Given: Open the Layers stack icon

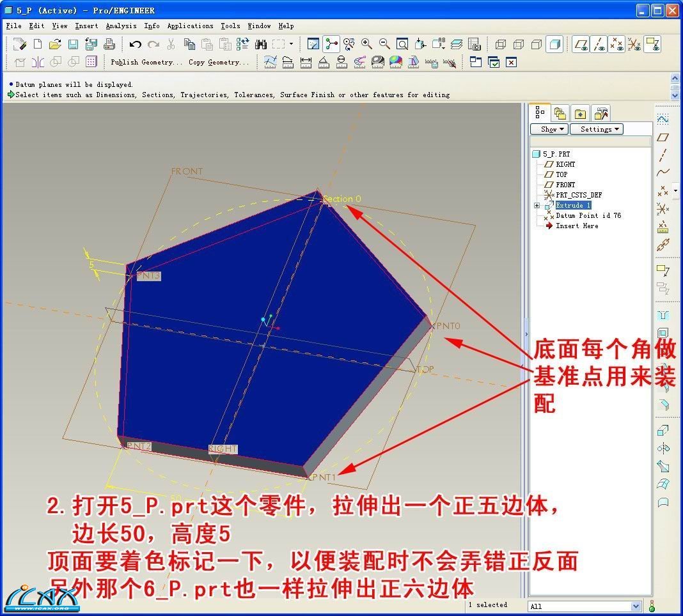Looking at the screenshot, I should coord(457,44).
